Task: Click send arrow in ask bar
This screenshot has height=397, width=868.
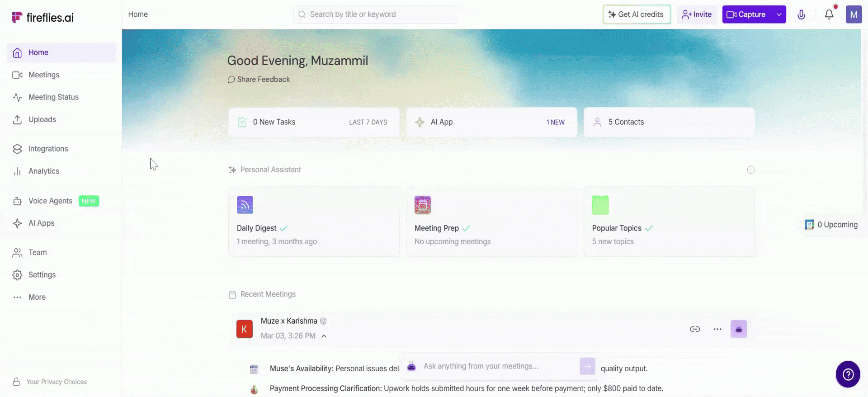Action: click(587, 366)
